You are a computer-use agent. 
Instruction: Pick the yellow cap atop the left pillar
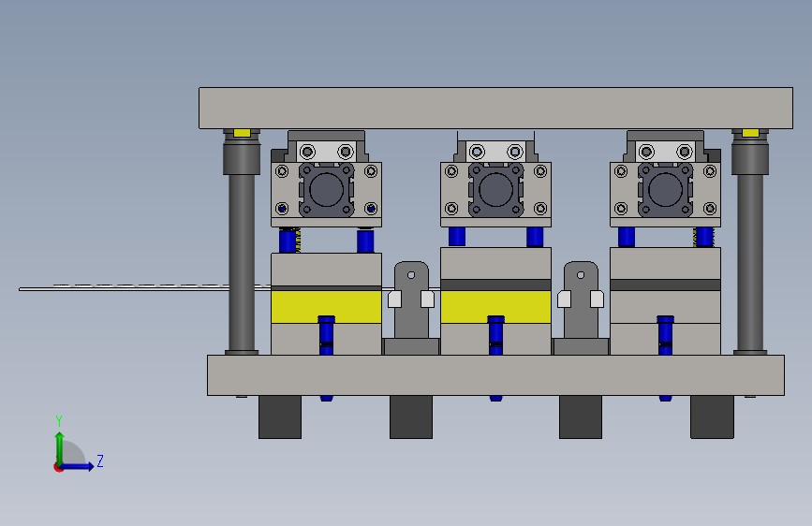[x=242, y=133]
